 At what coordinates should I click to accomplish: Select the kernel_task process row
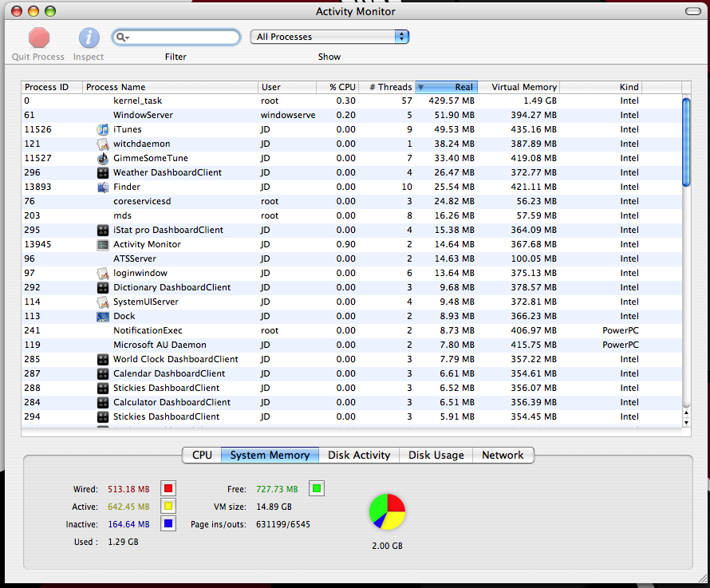[x=351, y=101]
